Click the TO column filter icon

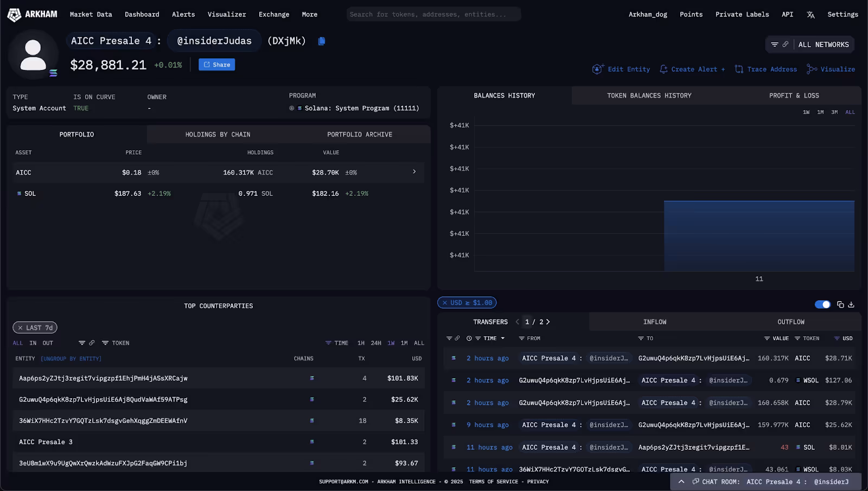(641, 339)
